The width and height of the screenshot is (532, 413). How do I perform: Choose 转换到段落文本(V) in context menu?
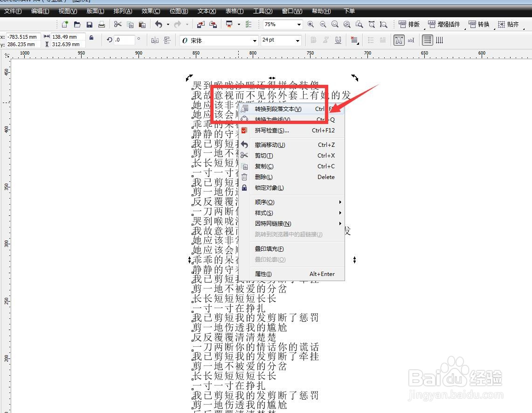pos(291,109)
